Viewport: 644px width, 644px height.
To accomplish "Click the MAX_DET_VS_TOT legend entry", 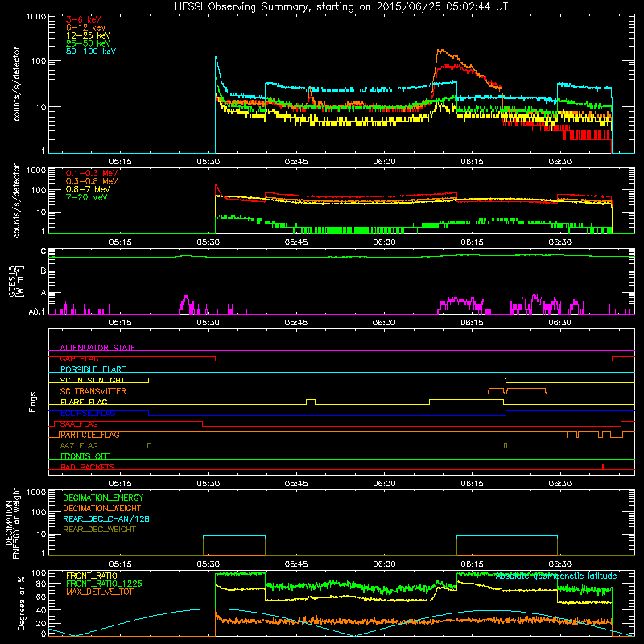I will [x=99, y=592].
